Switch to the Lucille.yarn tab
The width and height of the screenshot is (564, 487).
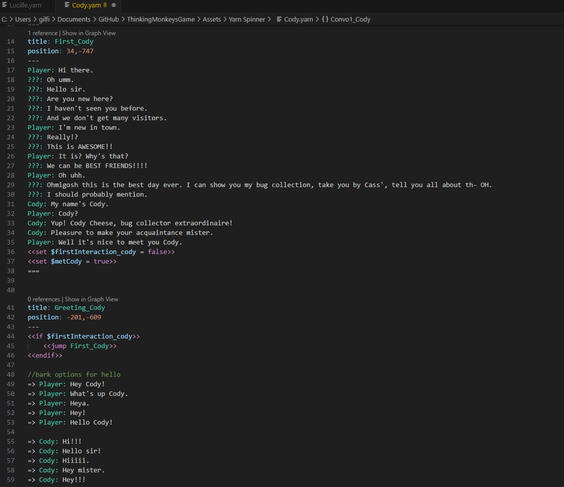tap(25, 5)
